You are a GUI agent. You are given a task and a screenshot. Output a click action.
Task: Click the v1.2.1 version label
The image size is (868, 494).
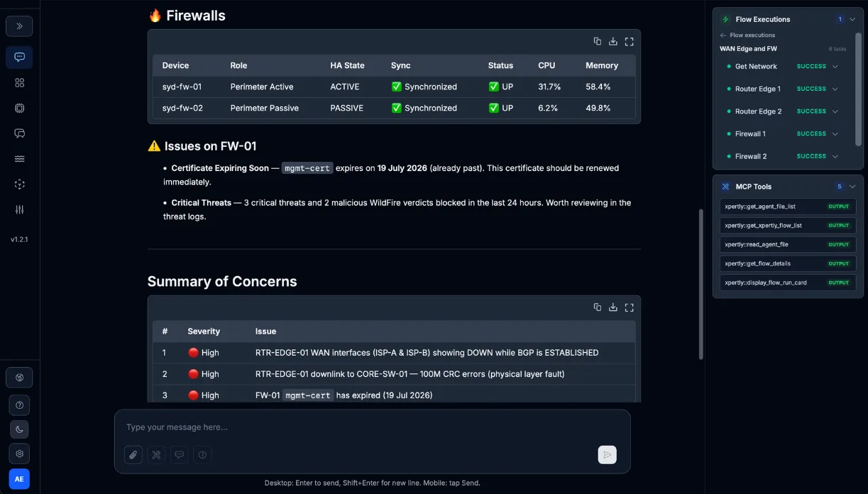click(19, 240)
